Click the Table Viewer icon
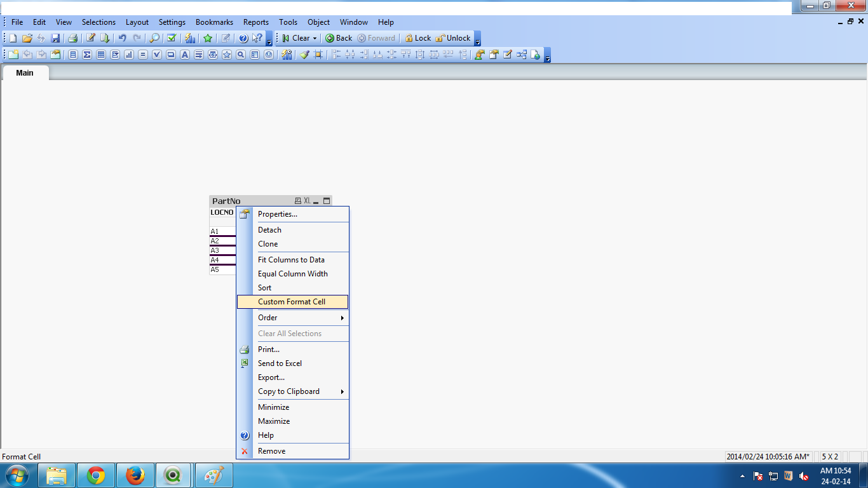This screenshot has height=488, width=868. [x=521, y=55]
